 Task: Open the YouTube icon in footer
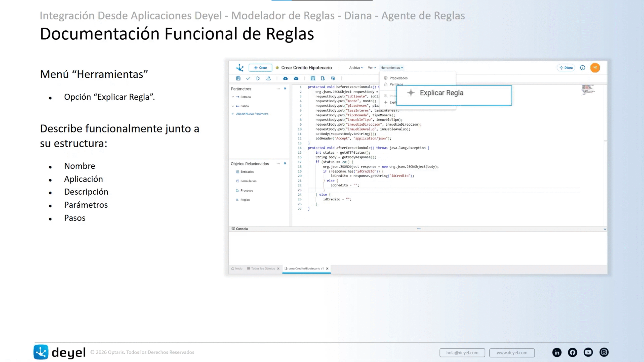(x=588, y=352)
